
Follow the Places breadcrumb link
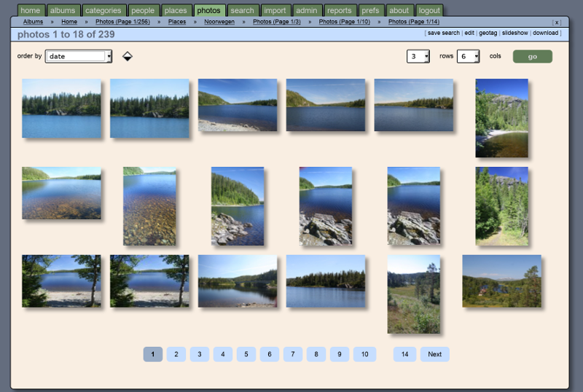pos(177,22)
